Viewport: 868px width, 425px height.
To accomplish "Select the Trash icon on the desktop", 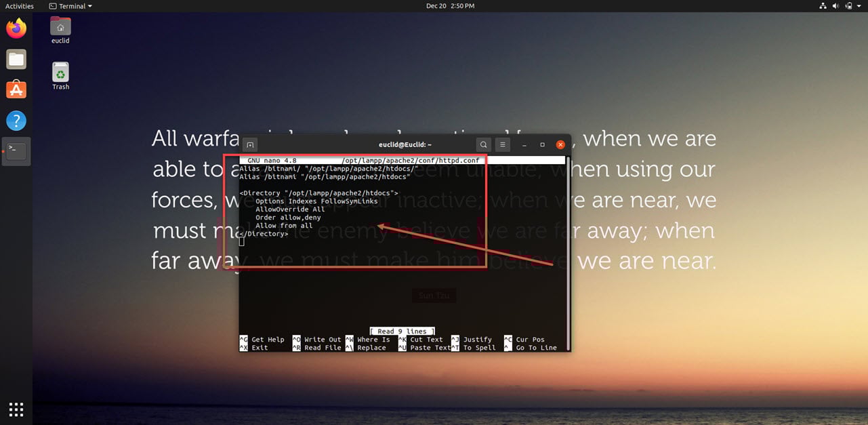I will tap(60, 77).
